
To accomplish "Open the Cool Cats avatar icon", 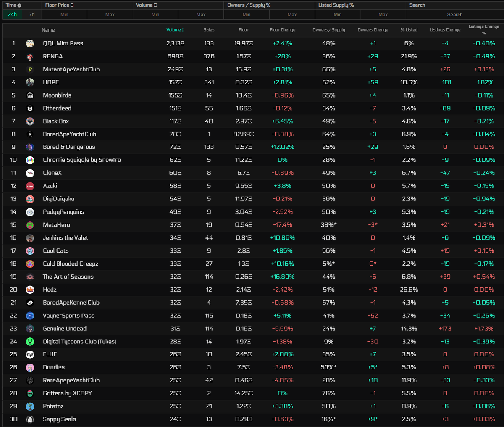I will click(x=30, y=251).
